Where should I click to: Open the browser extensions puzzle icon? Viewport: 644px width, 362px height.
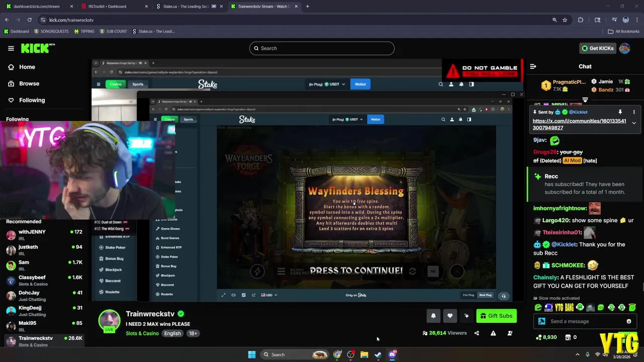click(581, 20)
